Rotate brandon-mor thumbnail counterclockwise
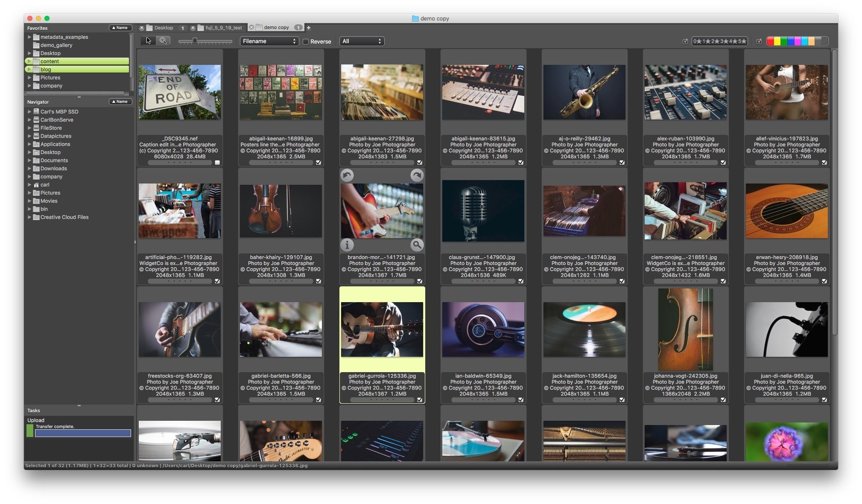This screenshot has width=862, height=504. pos(347,175)
